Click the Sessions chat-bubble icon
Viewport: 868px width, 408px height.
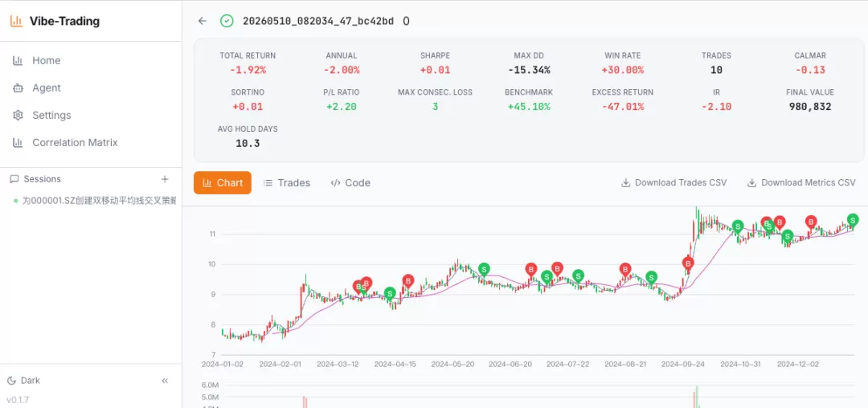(x=14, y=179)
